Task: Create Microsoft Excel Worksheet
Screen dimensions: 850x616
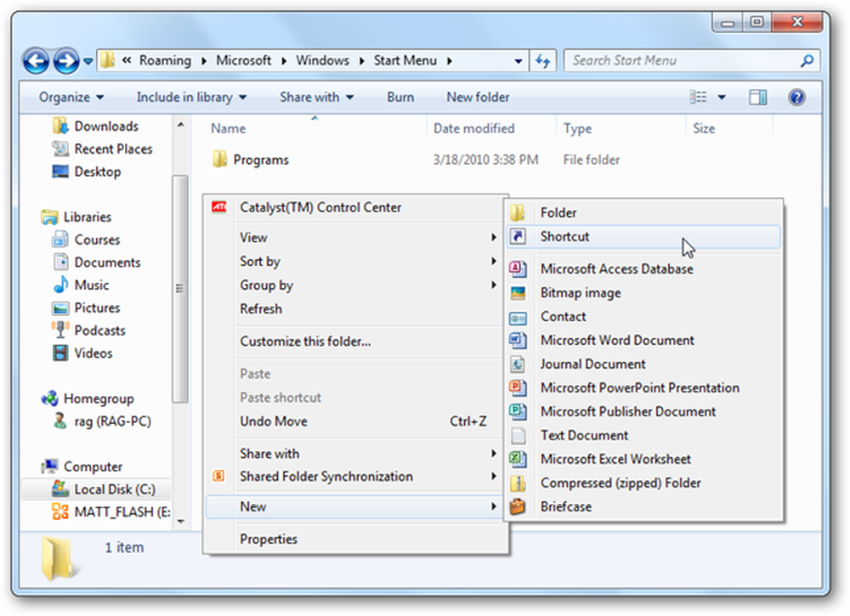Action: [643, 460]
